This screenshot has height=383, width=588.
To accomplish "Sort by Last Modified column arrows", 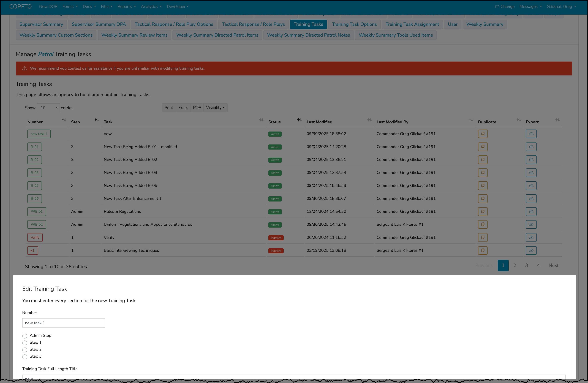I will [x=369, y=120].
